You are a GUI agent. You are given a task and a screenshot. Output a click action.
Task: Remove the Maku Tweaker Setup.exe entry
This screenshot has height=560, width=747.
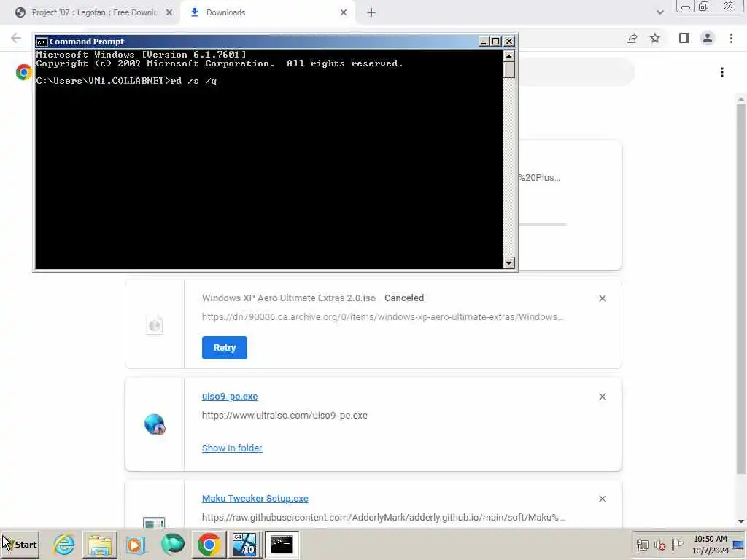pyautogui.click(x=603, y=499)
